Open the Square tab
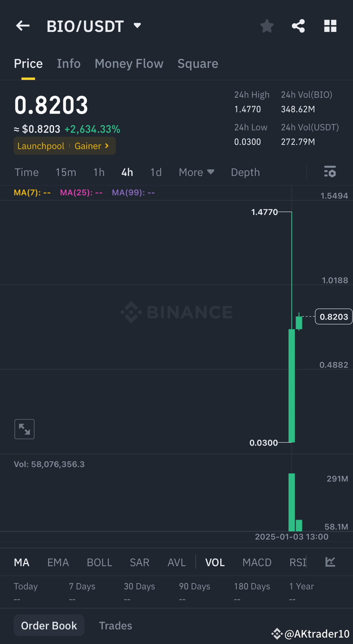353x644 pixels. 198,64
